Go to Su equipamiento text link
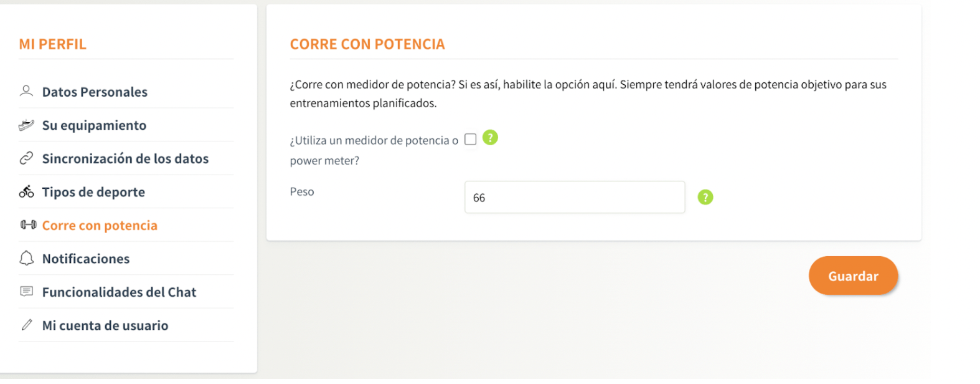The width and height of the screenshot is (980, 384). (94, 125)
